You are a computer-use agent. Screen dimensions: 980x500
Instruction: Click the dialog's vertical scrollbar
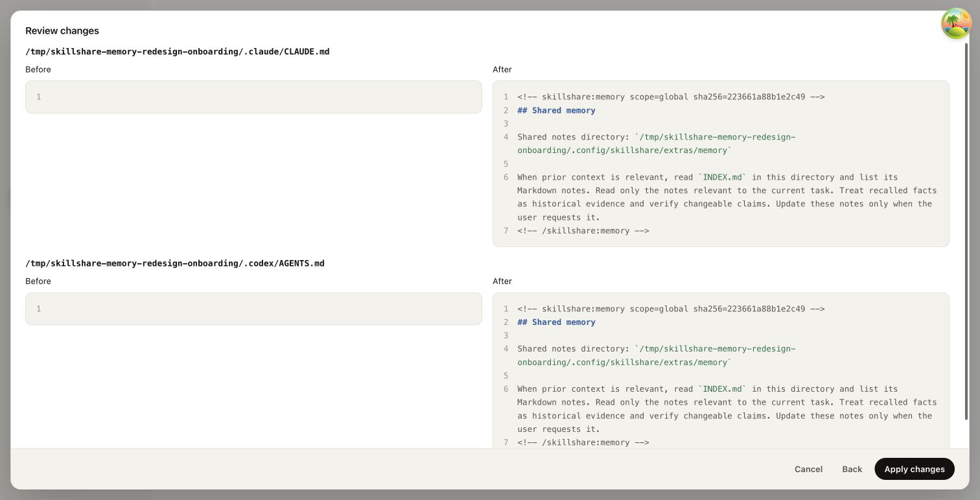pos(967,232)
